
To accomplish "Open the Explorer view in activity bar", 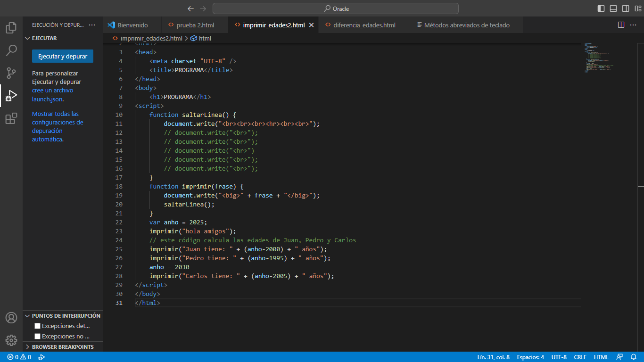I will pyautogui.click(x=11, y=28).
